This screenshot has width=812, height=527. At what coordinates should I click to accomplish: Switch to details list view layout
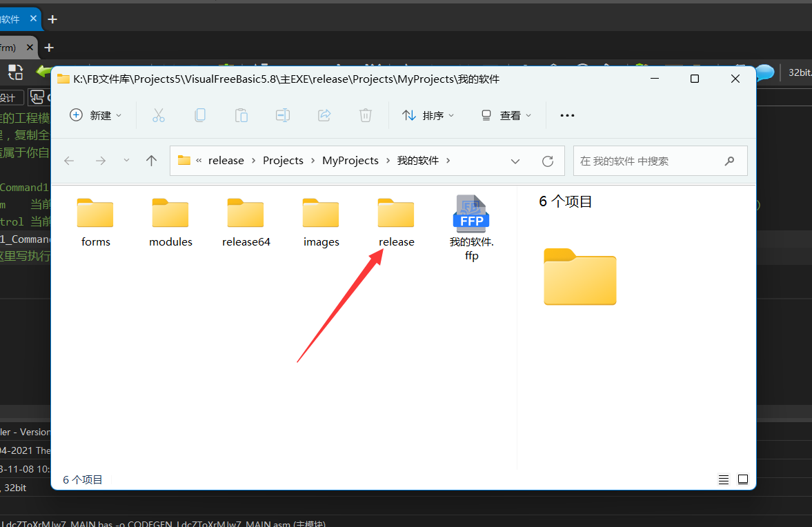pyautogui.click(x=723, y=479)
